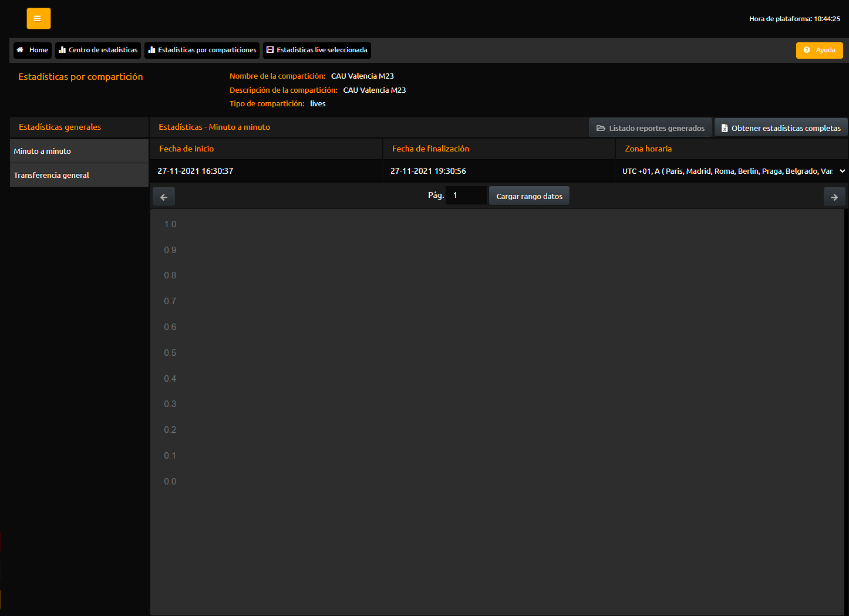Click the Ayuda help button
Image resolution: width=849 pixels, height=616 pixels.
(819, 50)
